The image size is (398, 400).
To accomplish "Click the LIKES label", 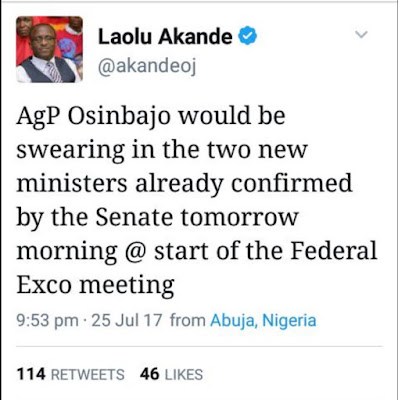I will (x=184, y=374).
